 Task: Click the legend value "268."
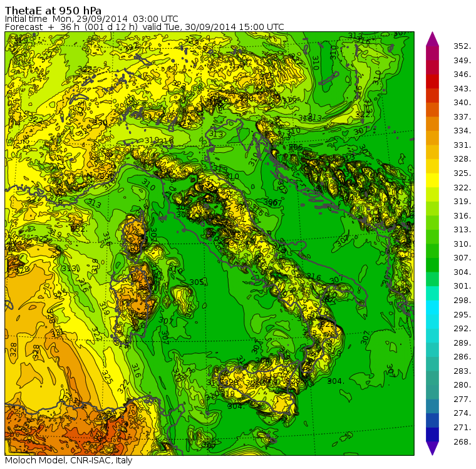tap(462, 442)
